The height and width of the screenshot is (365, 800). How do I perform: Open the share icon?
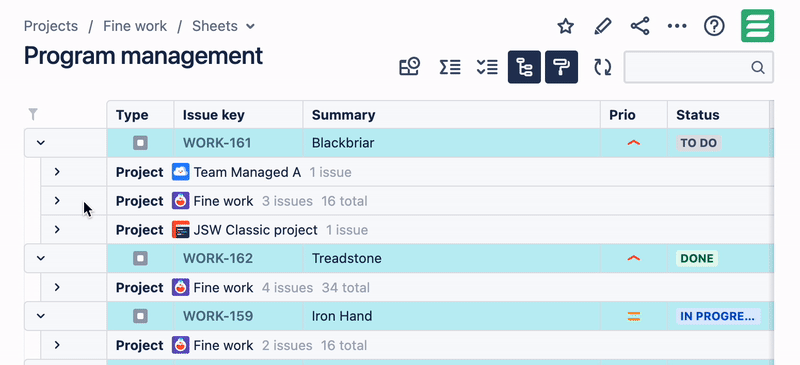[x=640, y=26]
